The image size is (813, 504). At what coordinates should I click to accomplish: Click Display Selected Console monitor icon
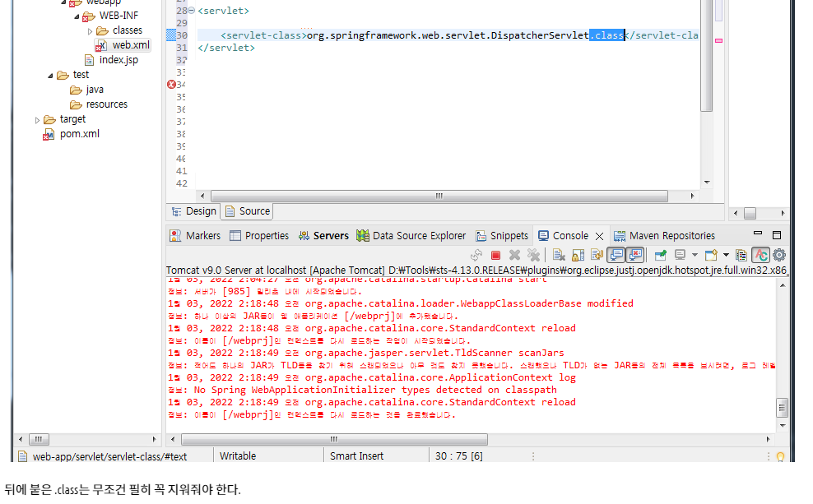(681, 255)
